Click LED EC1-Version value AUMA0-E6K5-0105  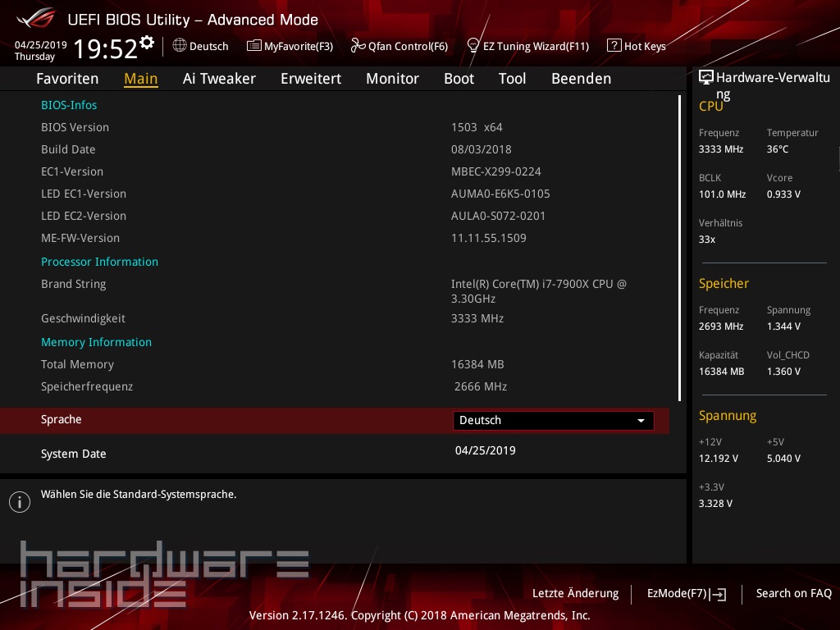pyautogui.click(x=500, y=194)
